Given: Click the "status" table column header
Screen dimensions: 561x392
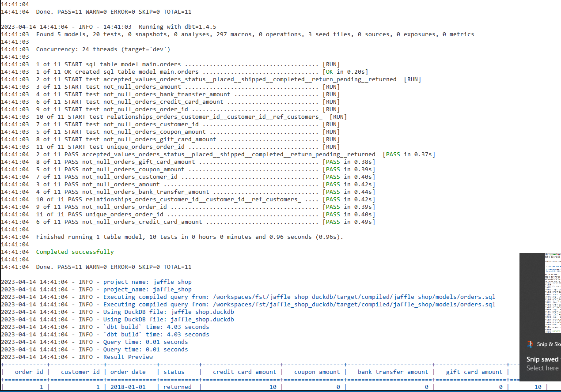Looking at the screenshot, I should (x=174, y=372).
